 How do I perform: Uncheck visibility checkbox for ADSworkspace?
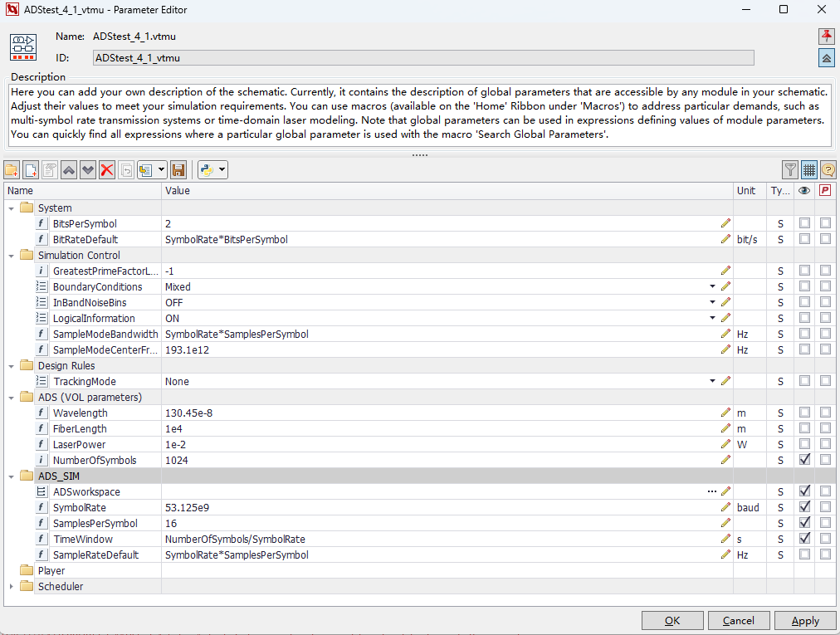click(804, 491)
